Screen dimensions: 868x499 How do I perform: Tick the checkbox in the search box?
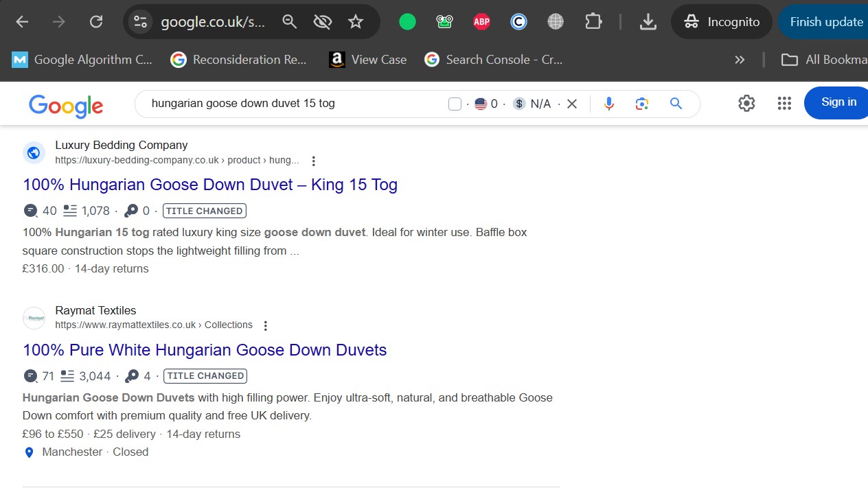(x=455, y=104)
